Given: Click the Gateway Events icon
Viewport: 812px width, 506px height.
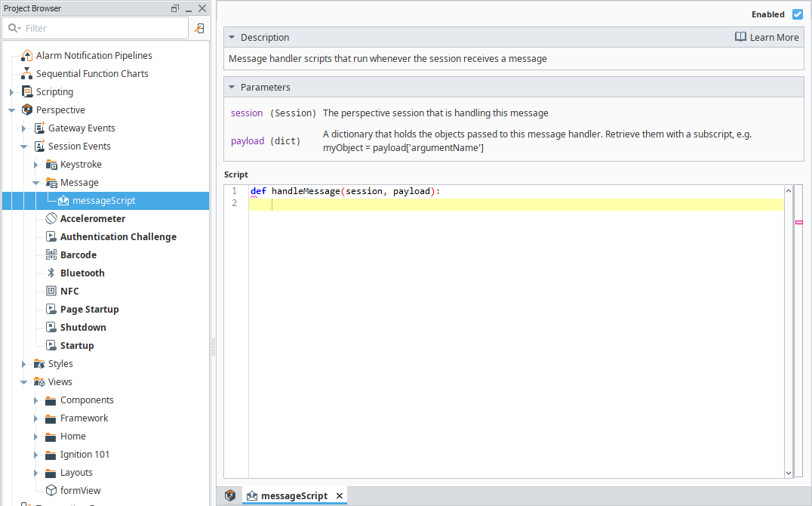Looking at the screenshot, I should point(39,128).
